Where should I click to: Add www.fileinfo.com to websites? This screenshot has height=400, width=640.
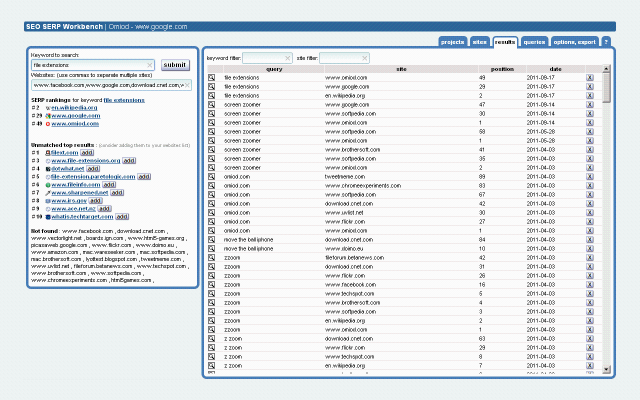109,185
